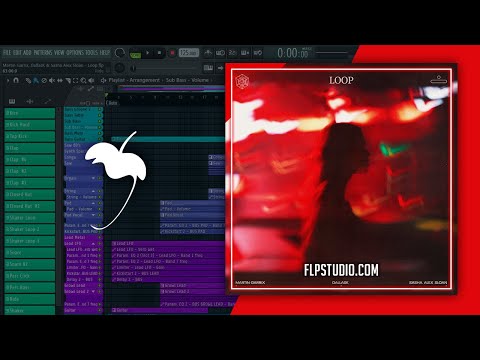480x360 pixels.
Task: Toggle the metronome icon
Action: (x=208, y=53)
